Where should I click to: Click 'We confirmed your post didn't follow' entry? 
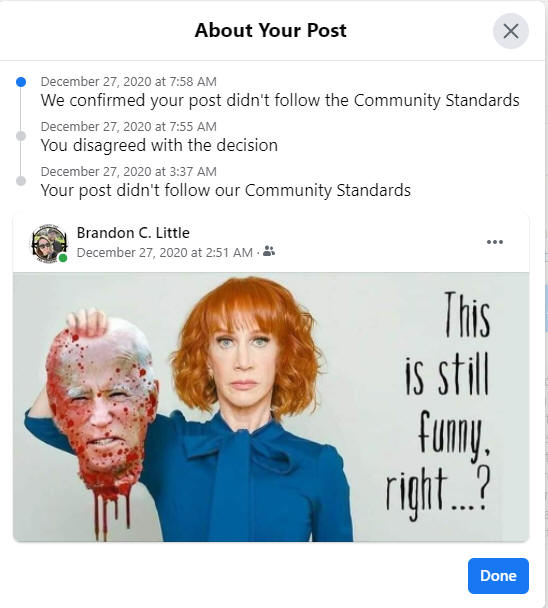point(280,100)
